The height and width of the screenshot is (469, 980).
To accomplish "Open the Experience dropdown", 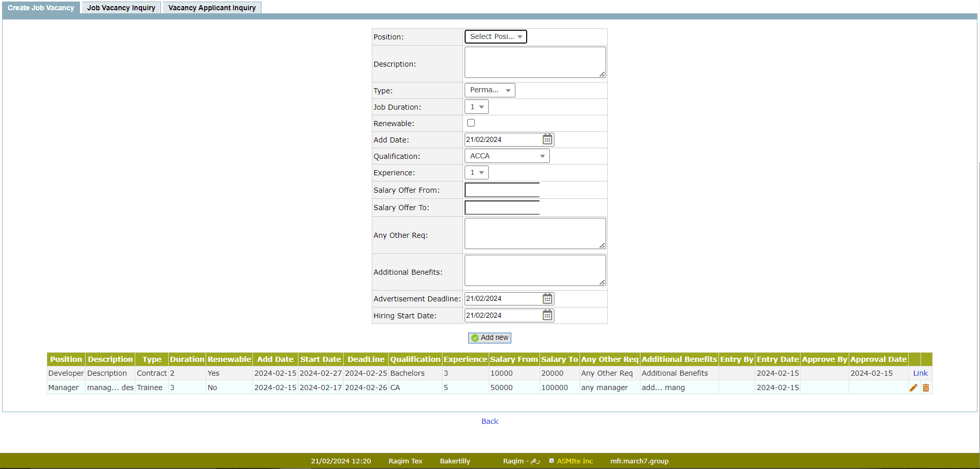I will [476, 173].
